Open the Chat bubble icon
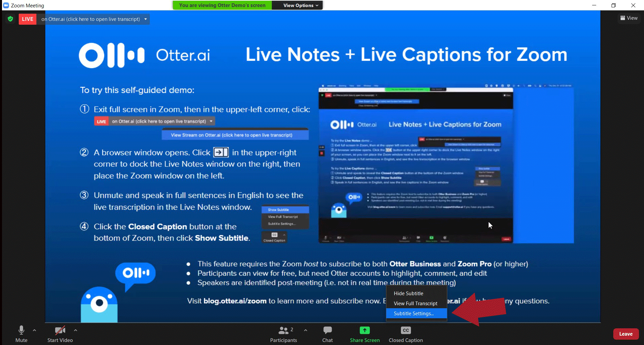644x345 pixels. point(328,330)
